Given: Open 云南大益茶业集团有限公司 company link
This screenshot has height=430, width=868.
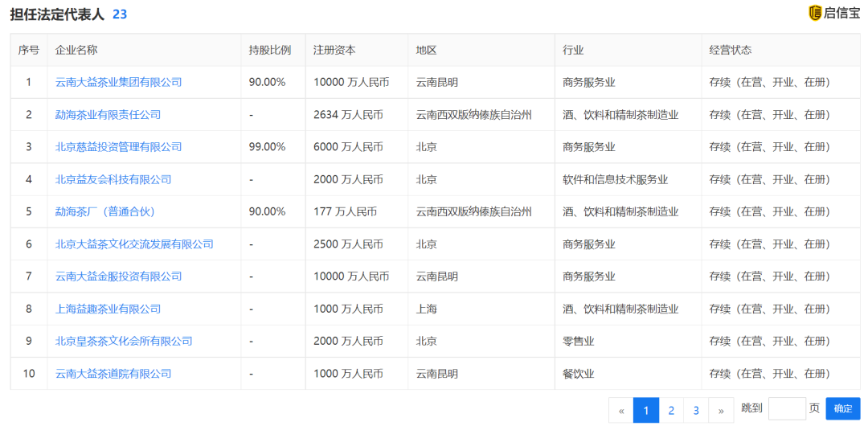Looking at the screenshot, I should tap(118, 83).
